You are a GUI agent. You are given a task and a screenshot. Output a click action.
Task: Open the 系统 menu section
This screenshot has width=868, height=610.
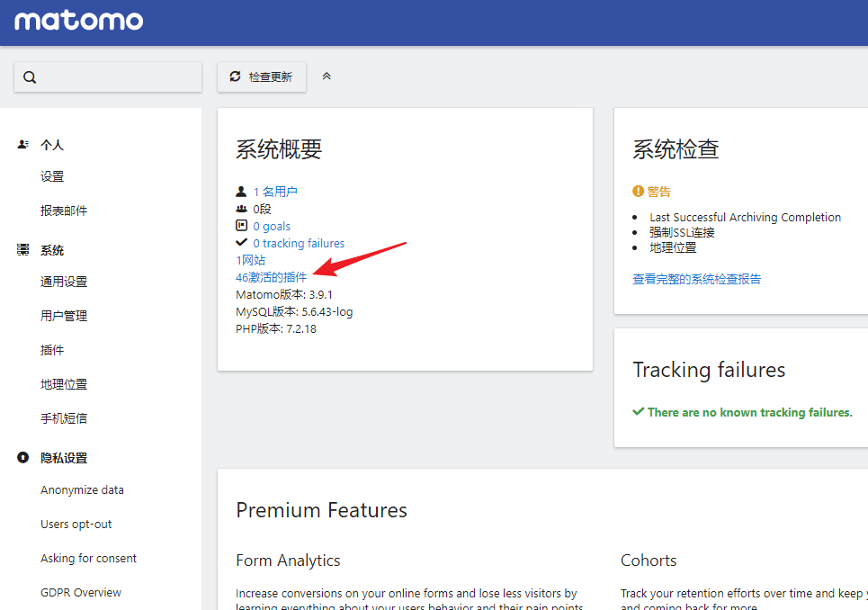tap(52, 250)
